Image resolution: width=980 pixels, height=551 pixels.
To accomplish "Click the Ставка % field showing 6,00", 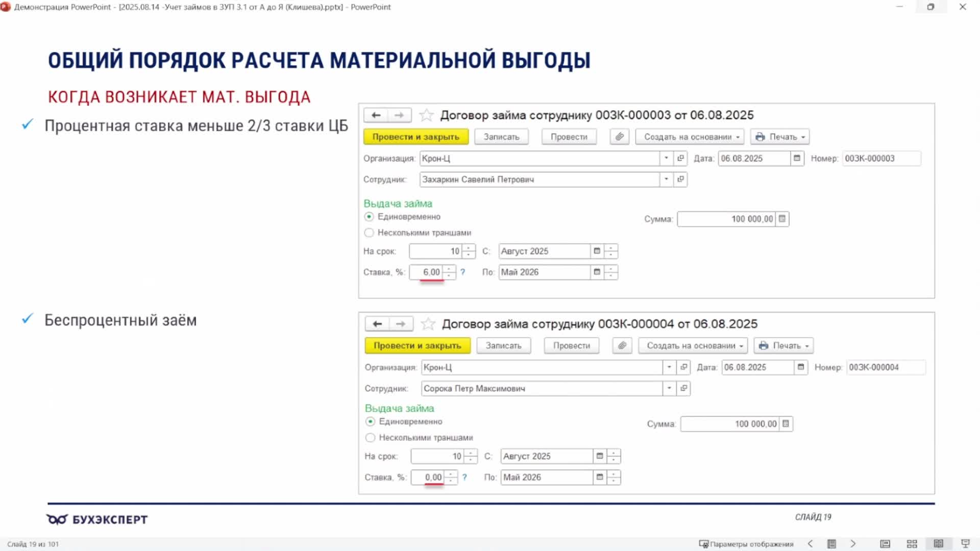I will [x=428, y=272].
